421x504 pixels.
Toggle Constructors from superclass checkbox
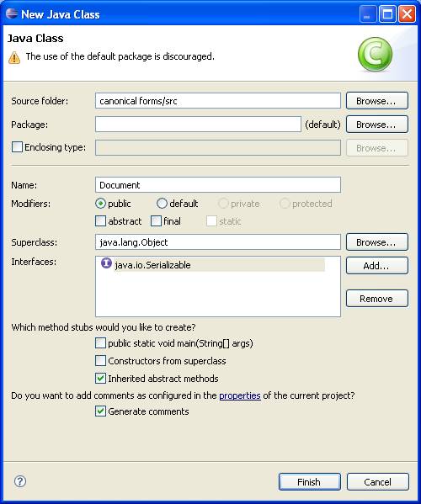101,361
